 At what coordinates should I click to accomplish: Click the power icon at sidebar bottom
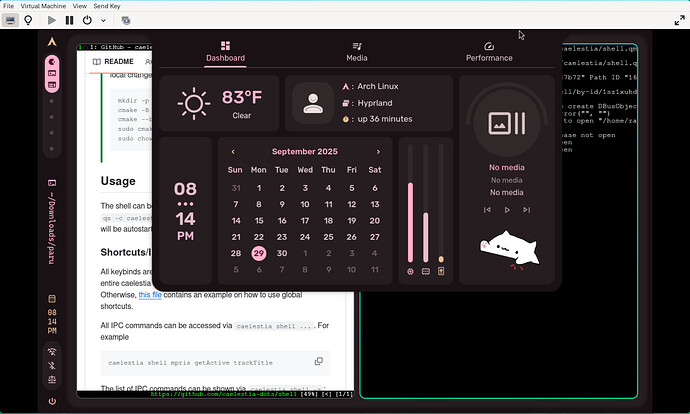click(52, 401)
